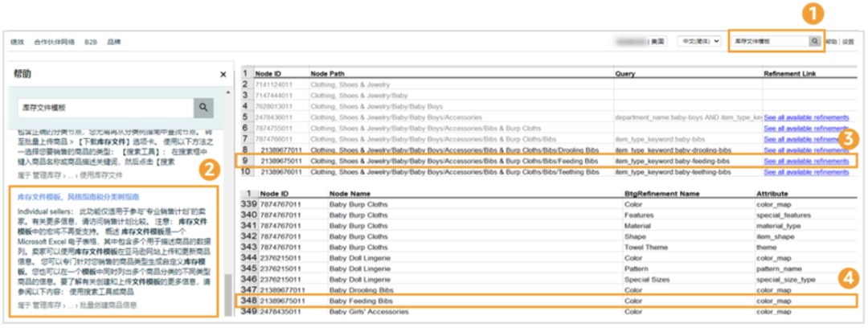The width and height of the screenshot is (868, 328).
Task: Click the magnifier icon in the top search bar
Action: point(813,41)
